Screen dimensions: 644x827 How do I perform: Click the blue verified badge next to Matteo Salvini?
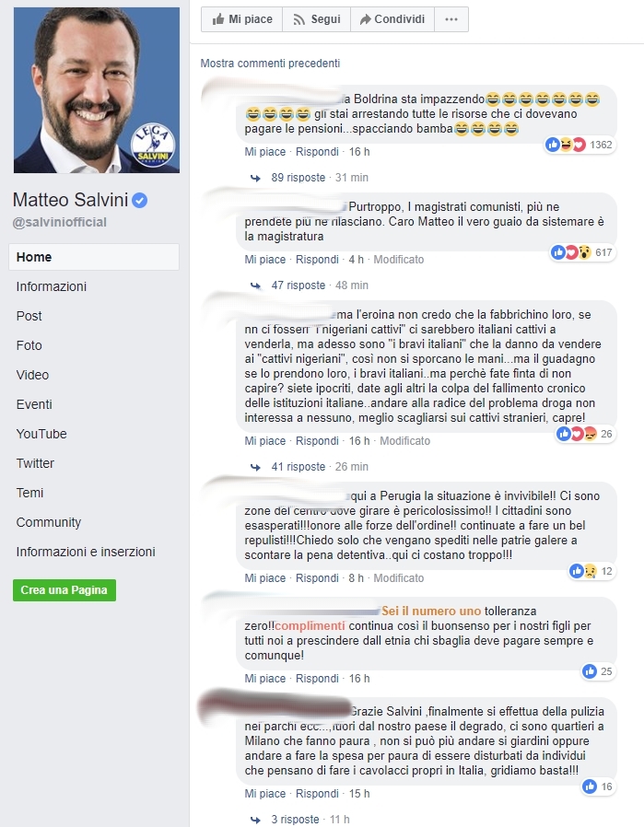click(140, 201)
